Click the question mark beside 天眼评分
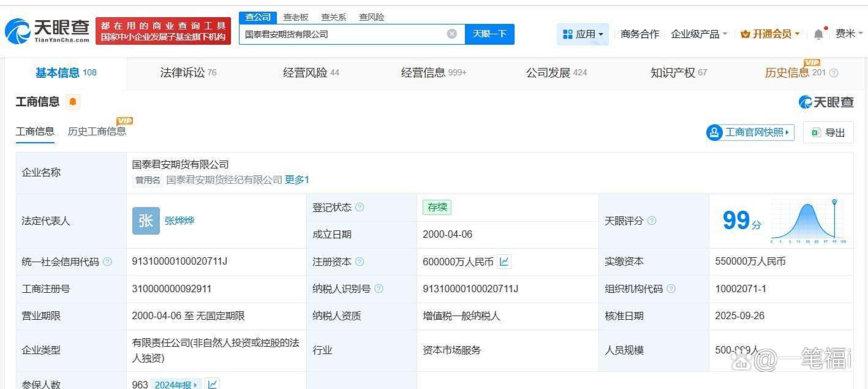This screenshot has height=389, width=868. [x=652, y=221]
